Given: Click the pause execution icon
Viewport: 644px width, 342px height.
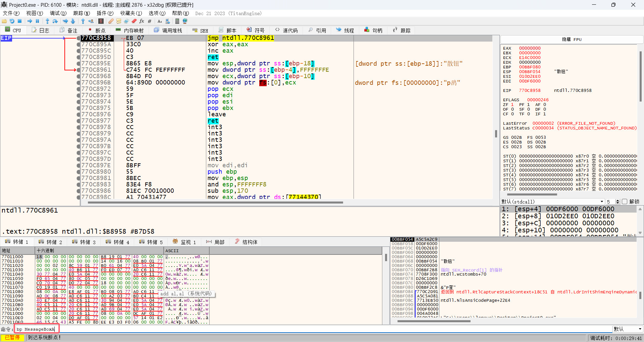Looking at the screenshot, I should [38, 21].
